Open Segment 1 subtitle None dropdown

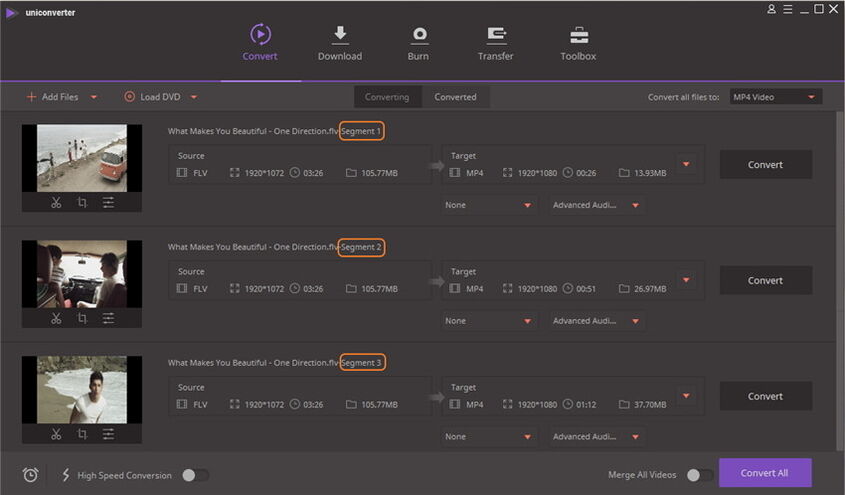pos(488,205)
